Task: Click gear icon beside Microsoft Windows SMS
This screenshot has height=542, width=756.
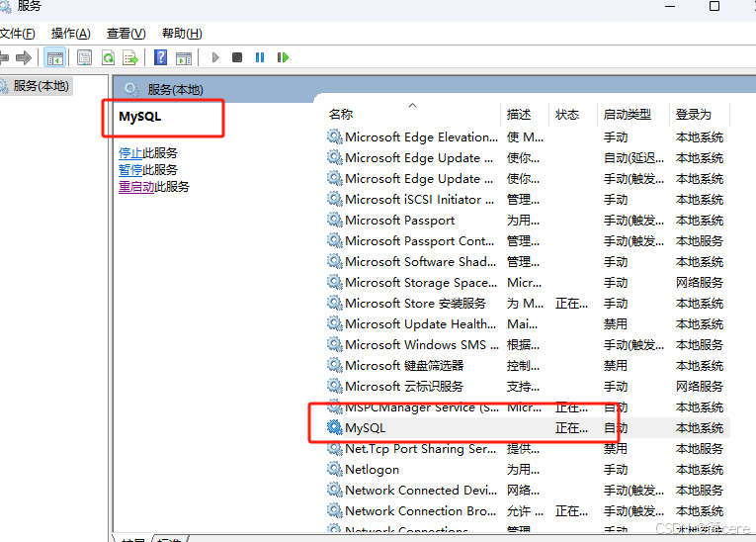Action: (335, 343)
